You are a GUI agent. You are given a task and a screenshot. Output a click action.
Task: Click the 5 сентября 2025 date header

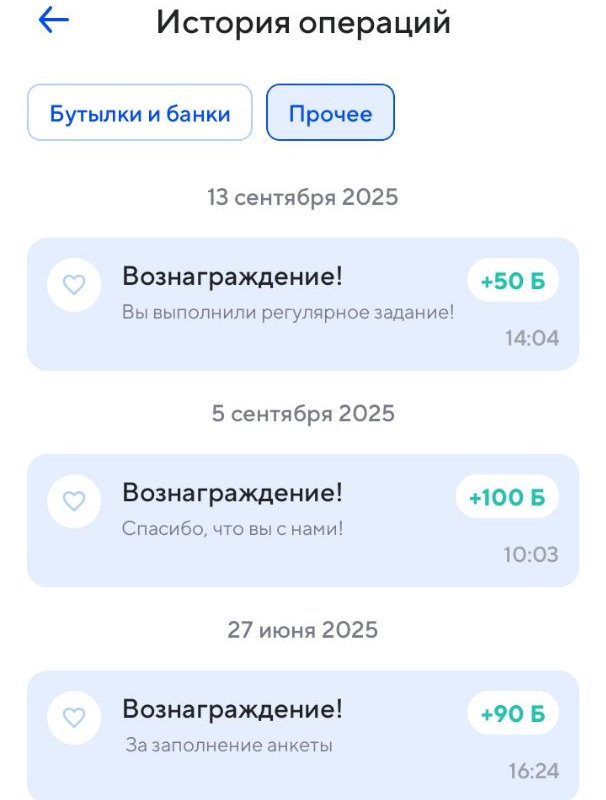click(303, 413)
